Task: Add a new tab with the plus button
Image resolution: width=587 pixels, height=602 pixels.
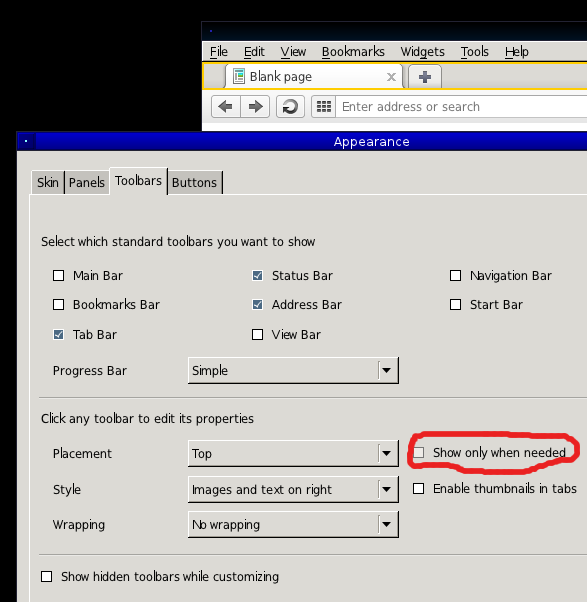Action: coord(425,77)
